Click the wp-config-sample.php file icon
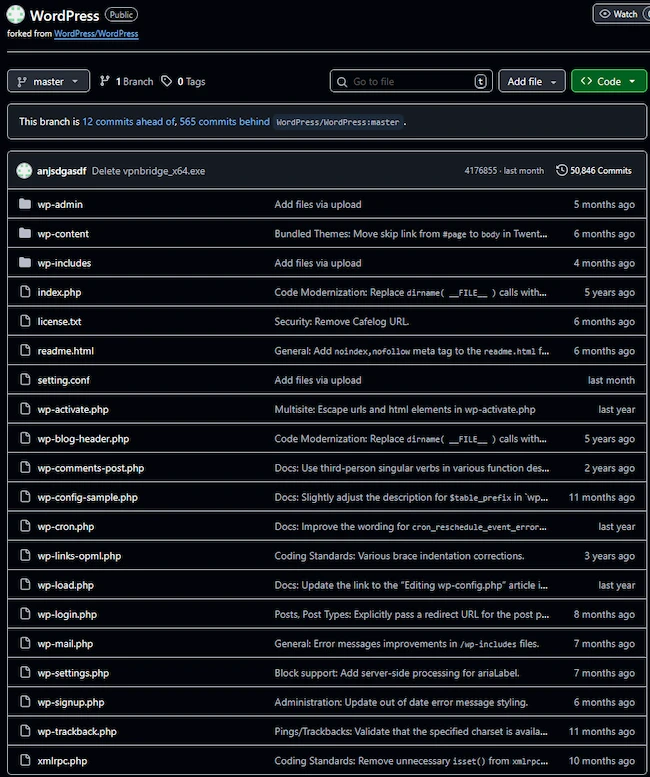 coord(25,496)
